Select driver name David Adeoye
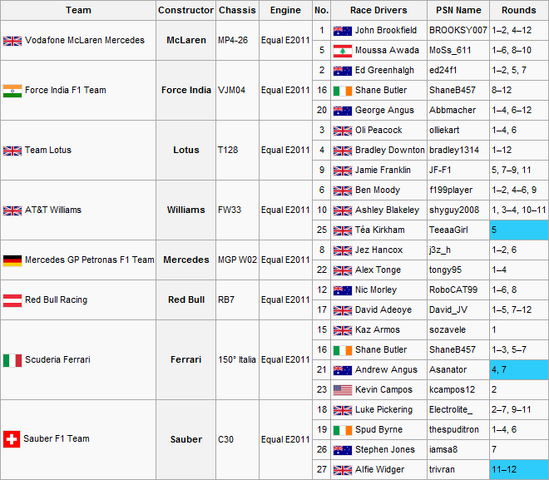Viewport: 549px width, 480px height. 383,309
